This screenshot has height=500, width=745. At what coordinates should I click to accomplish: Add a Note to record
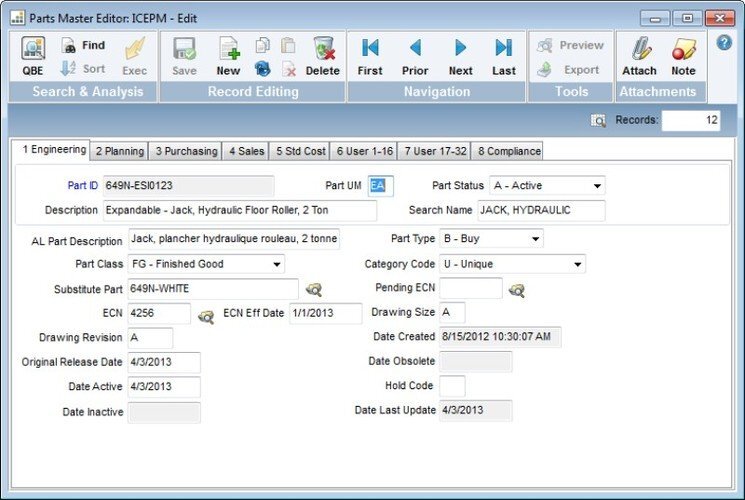683,55
